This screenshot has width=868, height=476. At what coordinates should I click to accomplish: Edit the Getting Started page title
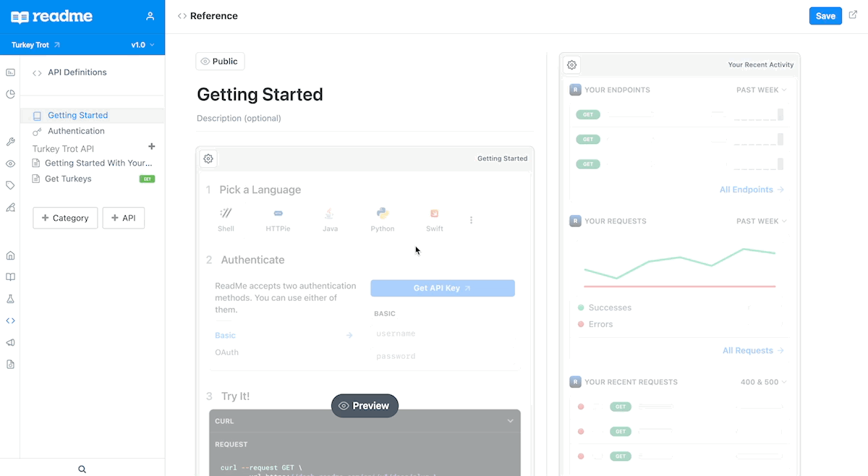(260, 95)
